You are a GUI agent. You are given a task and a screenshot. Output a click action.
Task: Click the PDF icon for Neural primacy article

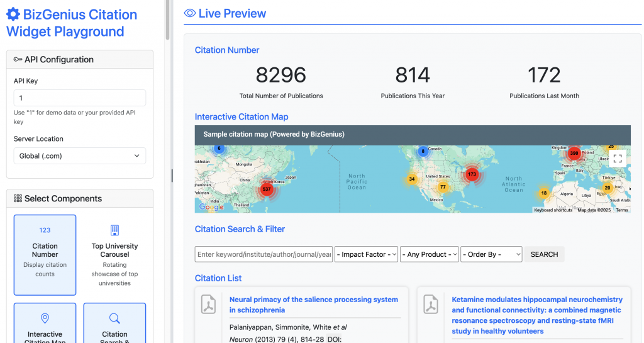point(209,305)
